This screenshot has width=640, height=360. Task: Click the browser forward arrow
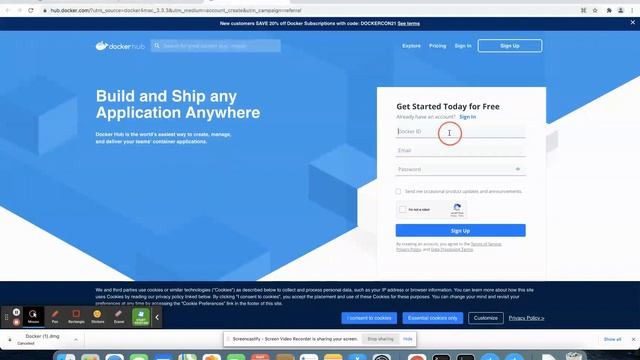19,10
